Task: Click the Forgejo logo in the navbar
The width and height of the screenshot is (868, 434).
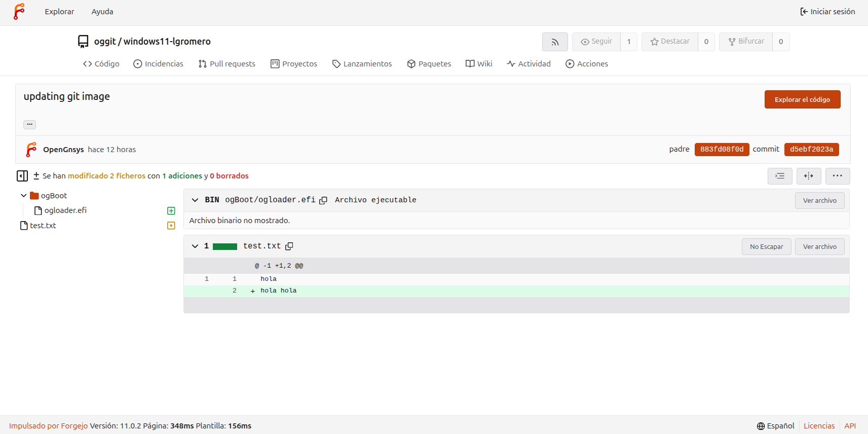Action: [x=19, y=12]
